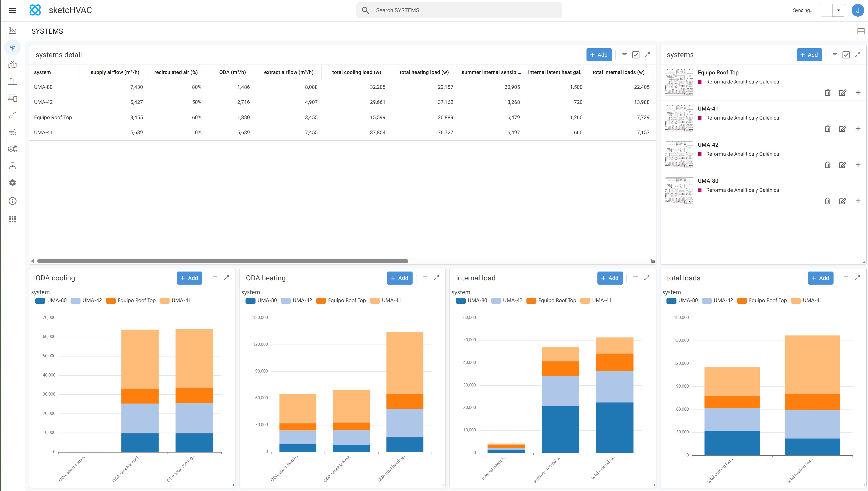Open the dropdown arrow next to Syncing
This screenshot has width=868, height=491.
(839, 10)
